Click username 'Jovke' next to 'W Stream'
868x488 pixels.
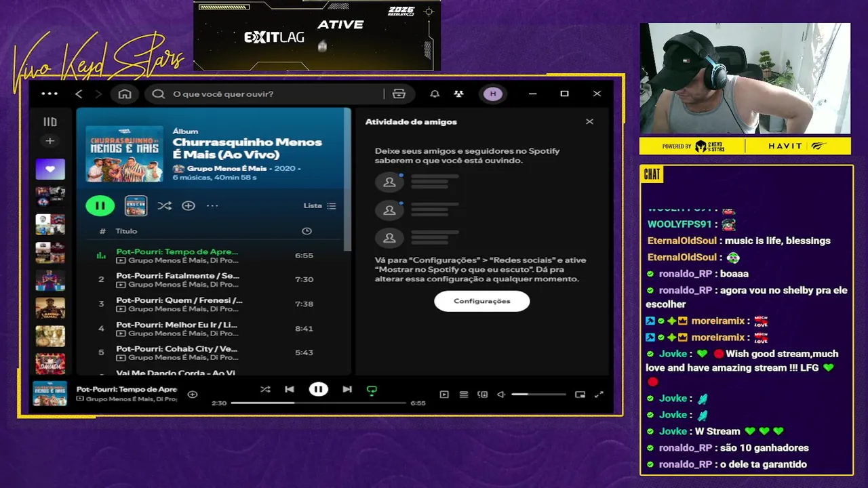pos(673,431)
